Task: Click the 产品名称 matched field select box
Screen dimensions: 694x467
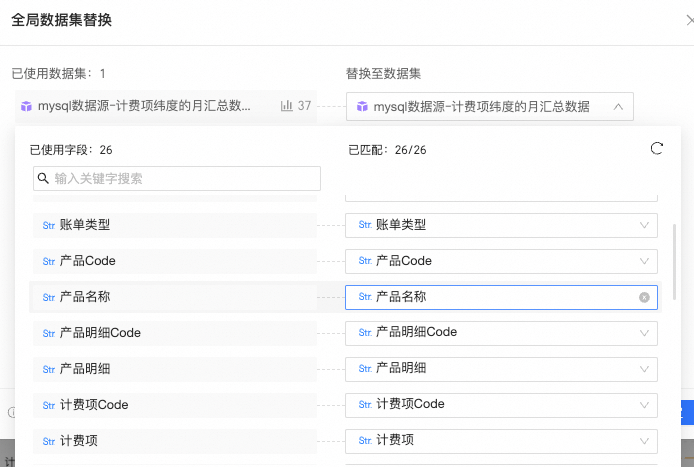Action: pyautogui.click(x=501, y=297)
